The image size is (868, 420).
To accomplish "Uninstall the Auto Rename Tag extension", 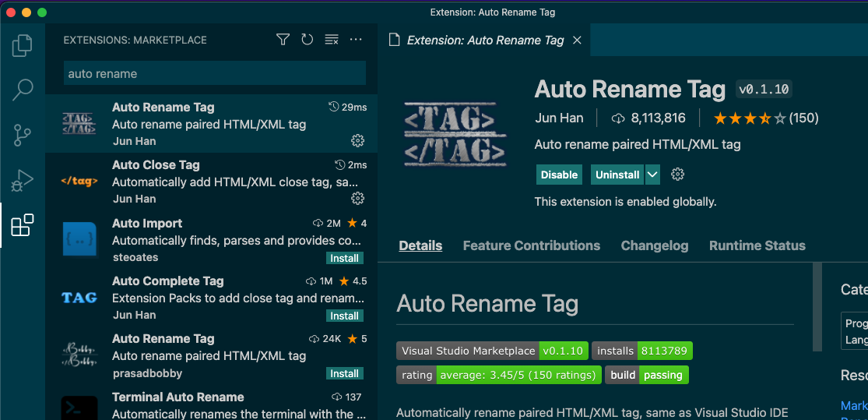I will 617,175.
